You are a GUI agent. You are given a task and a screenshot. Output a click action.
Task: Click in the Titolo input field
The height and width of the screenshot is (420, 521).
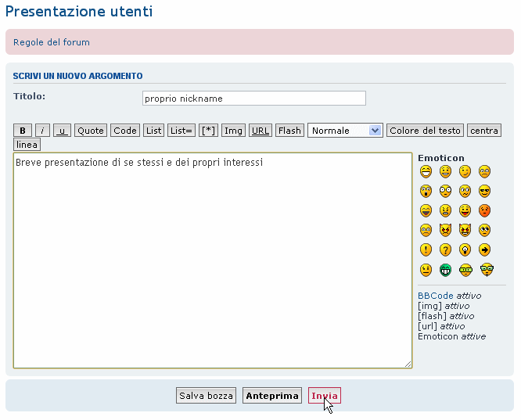click(x=253, y=99)
